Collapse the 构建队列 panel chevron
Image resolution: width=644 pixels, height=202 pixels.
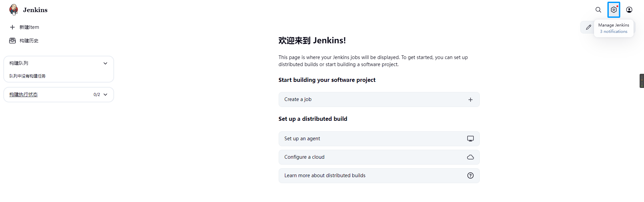105,63
